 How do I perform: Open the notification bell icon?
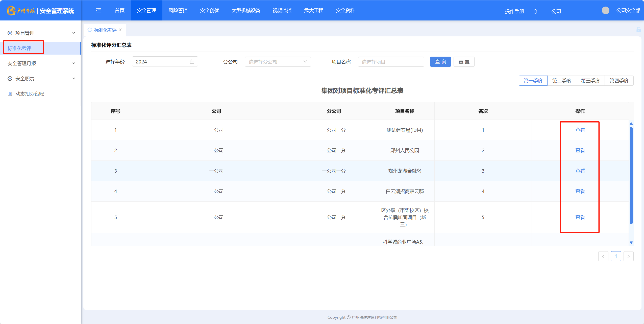coord(535,11)
